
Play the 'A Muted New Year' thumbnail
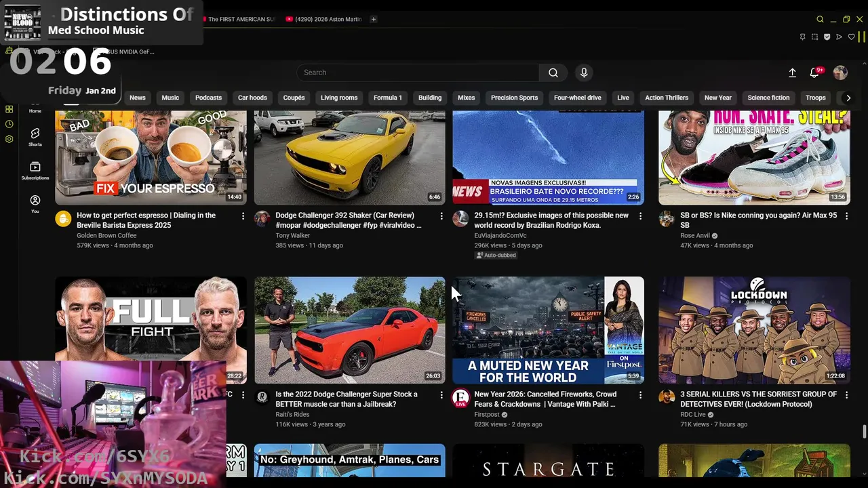click(x=548, y=330)
